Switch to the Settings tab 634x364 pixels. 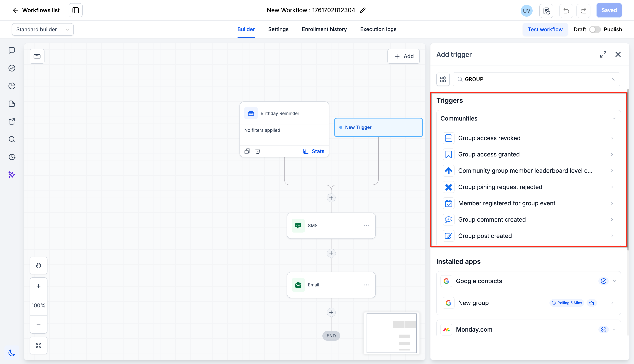(x=278, y=29)
